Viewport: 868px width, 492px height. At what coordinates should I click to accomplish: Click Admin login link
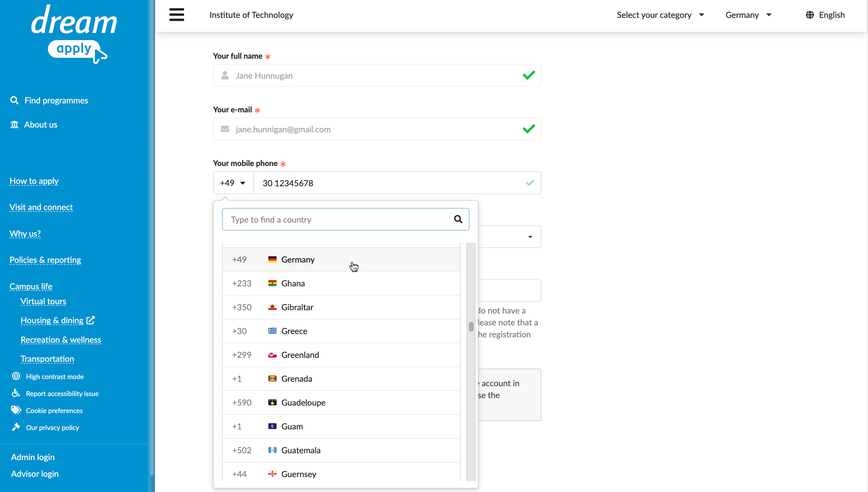click(33, 457)
